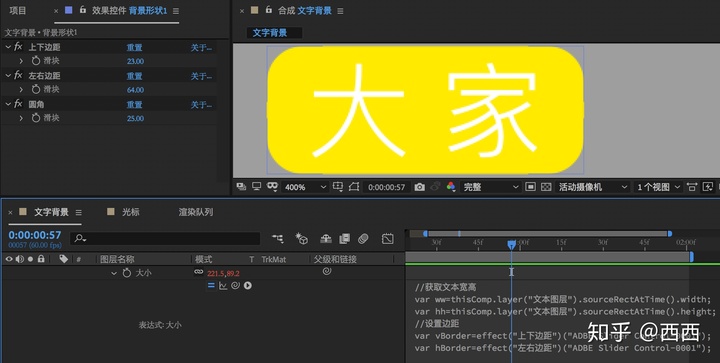Select the 光标 timeline tab
The image size is (720, 363).
(x=130, y=212)
